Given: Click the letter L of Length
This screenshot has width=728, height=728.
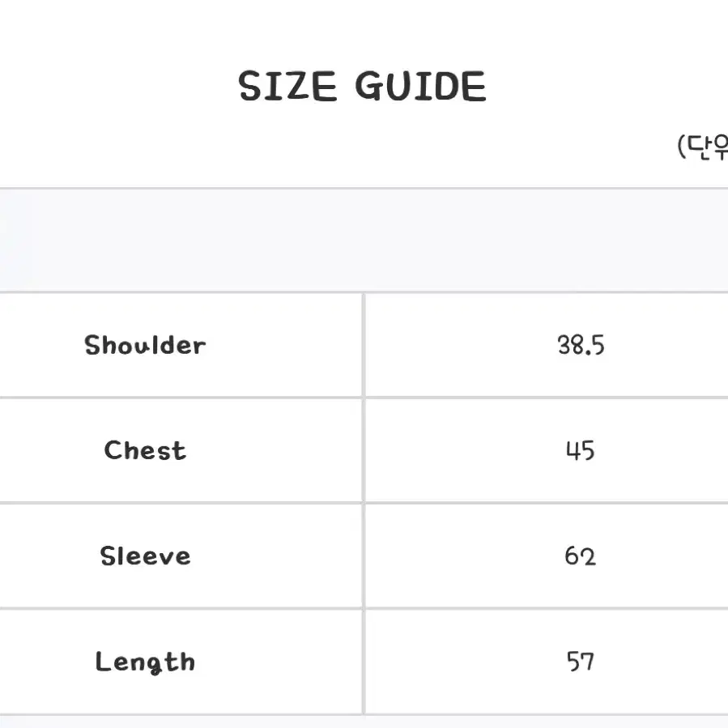Looking at the screenshot, I should (x=101, y=661).
